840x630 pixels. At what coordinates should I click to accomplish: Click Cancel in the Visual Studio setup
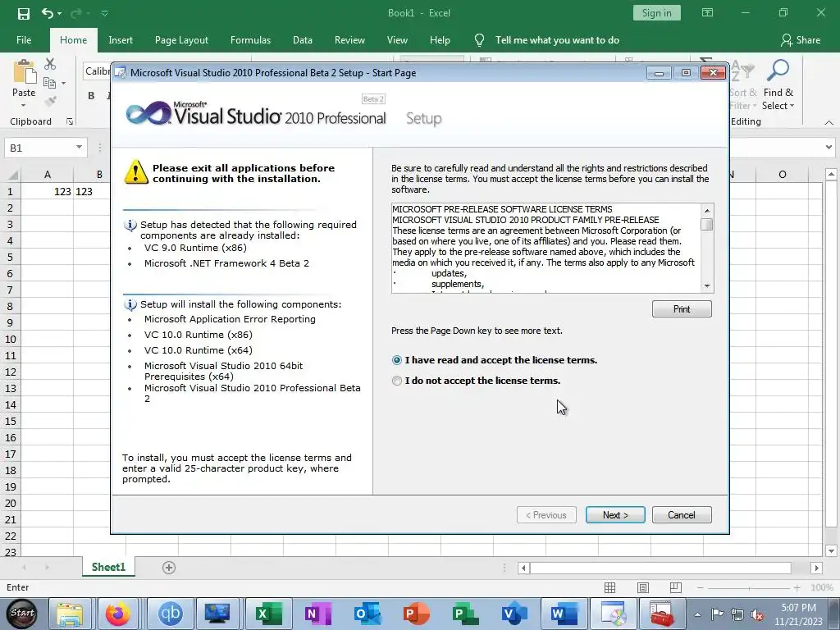click(682, 515)
